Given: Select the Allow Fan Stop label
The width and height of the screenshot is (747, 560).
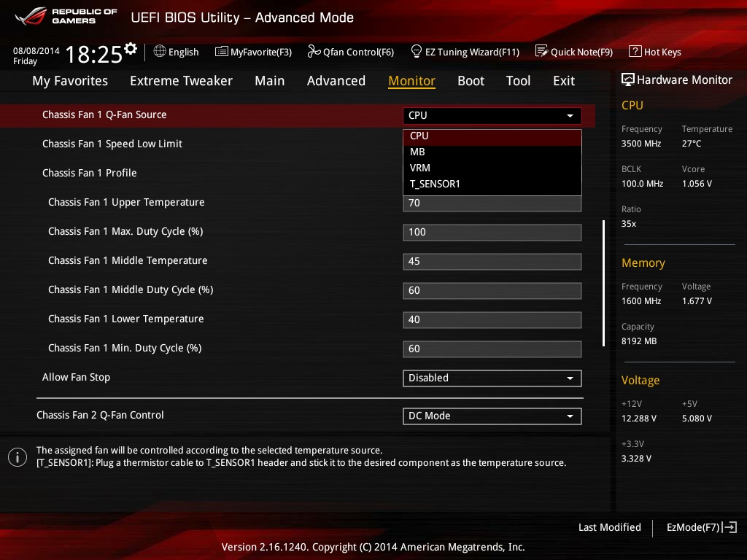Looking at the screenshot, I should pyautogui.click(x=76, y=377).
